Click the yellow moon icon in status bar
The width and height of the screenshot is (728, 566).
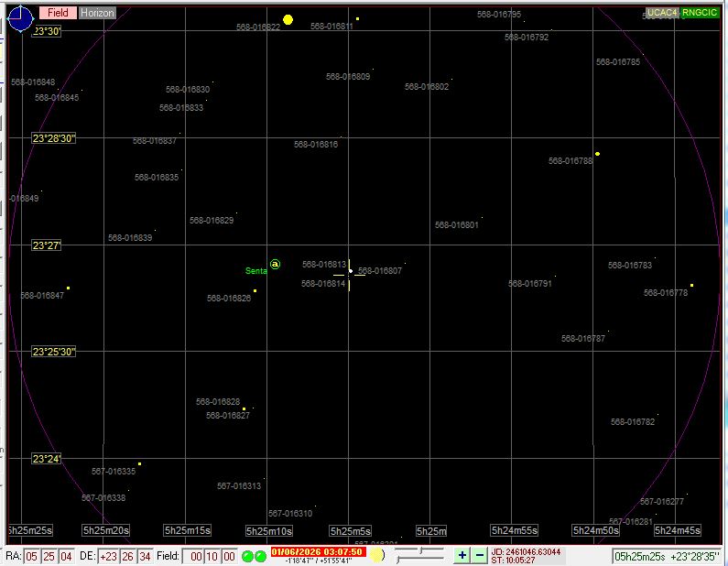pos(377,555)
